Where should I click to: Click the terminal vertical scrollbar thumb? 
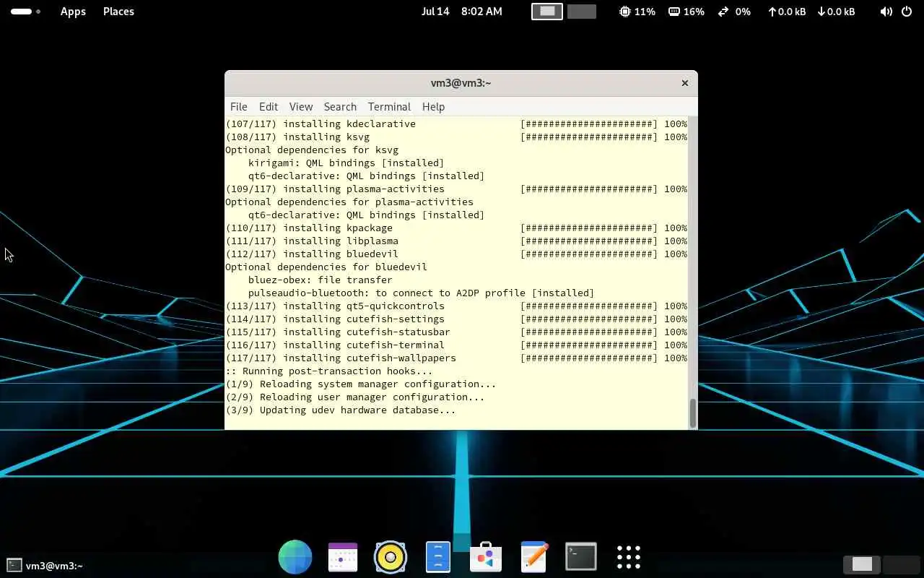(693, 413)
